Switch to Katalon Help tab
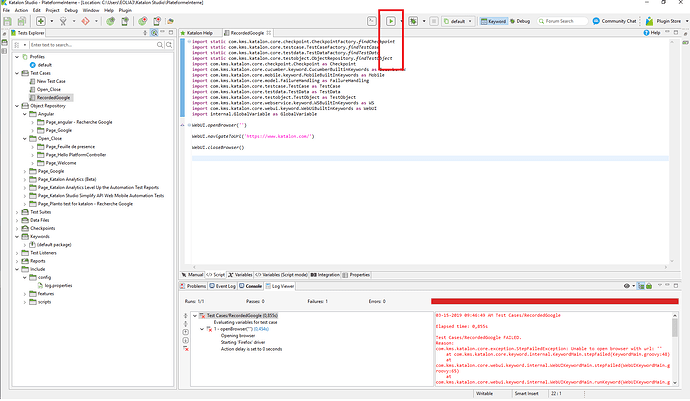690x401 pixels. [196, 33]
